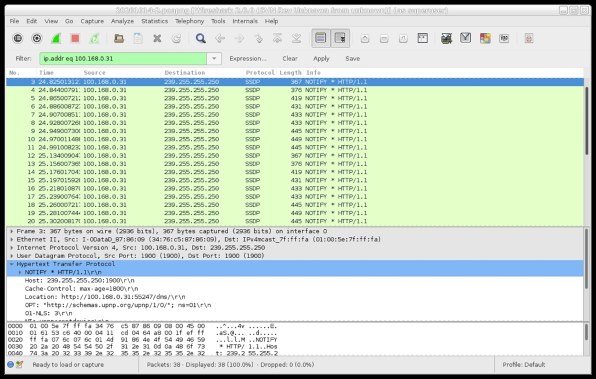Open the filter history dropdown arrow

214,59
